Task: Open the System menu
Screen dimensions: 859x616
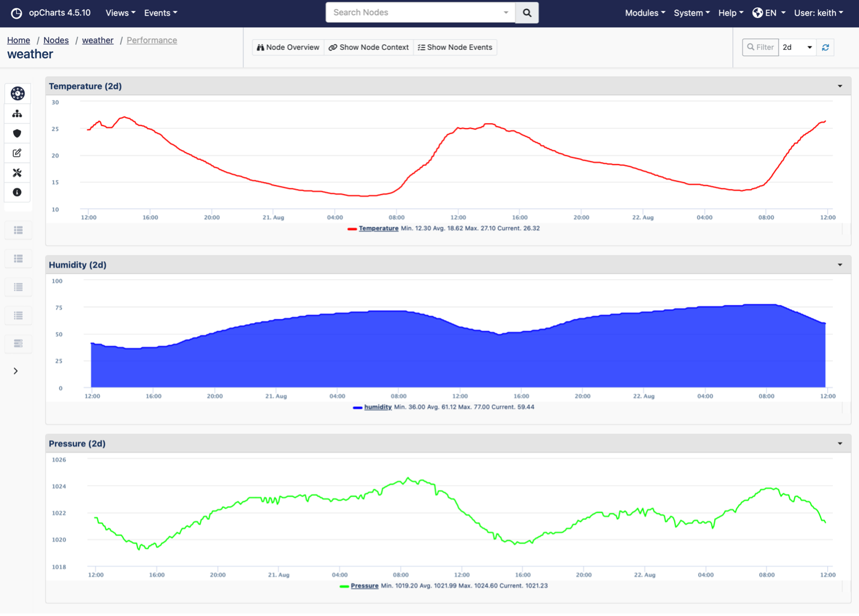Action: 691,13
